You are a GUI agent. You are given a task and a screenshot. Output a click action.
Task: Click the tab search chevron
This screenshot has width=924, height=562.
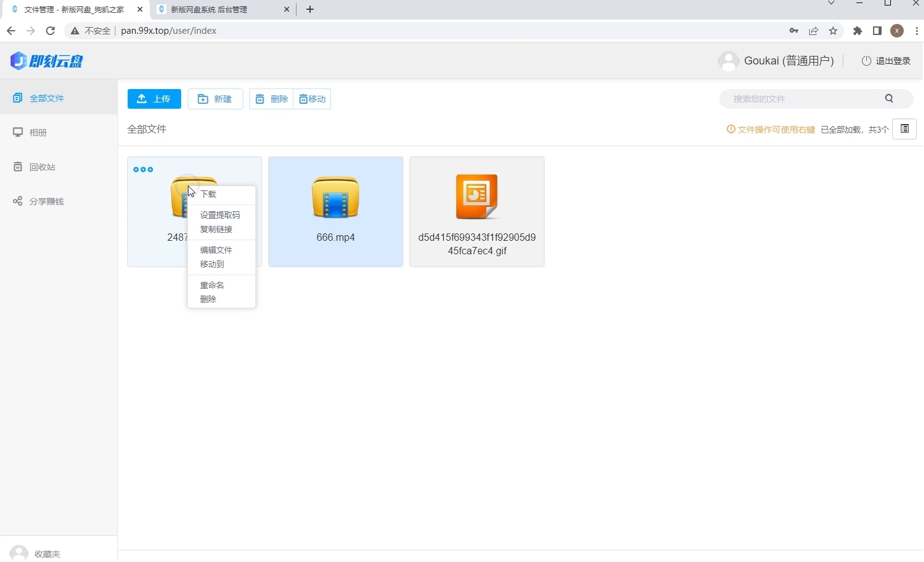pyautogui.click(x=831, y=4)
